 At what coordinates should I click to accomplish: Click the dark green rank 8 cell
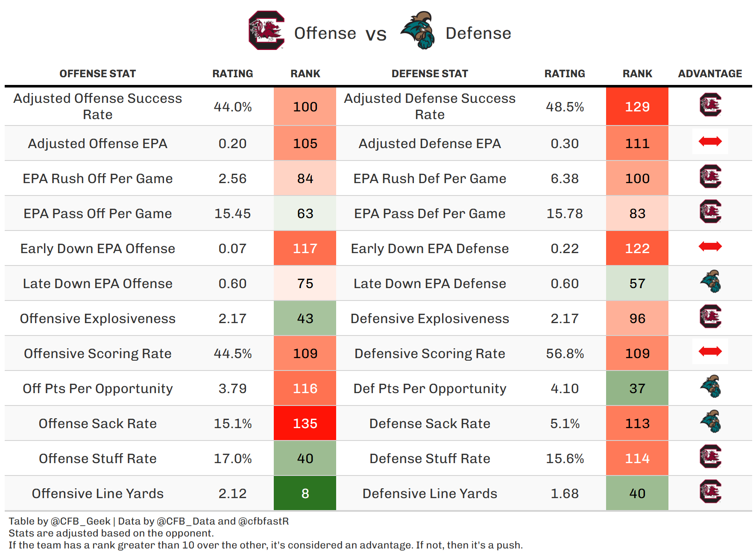point(305,493)
